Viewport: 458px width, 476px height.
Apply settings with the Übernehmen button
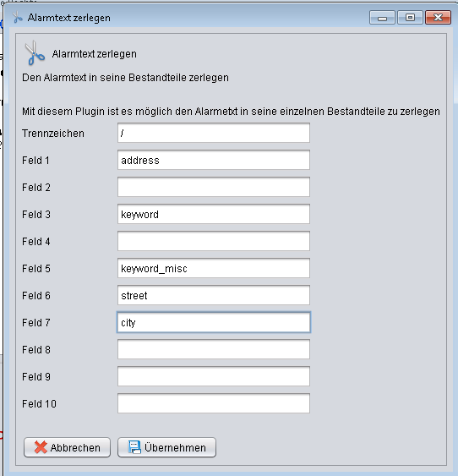[x=166, y=447]
